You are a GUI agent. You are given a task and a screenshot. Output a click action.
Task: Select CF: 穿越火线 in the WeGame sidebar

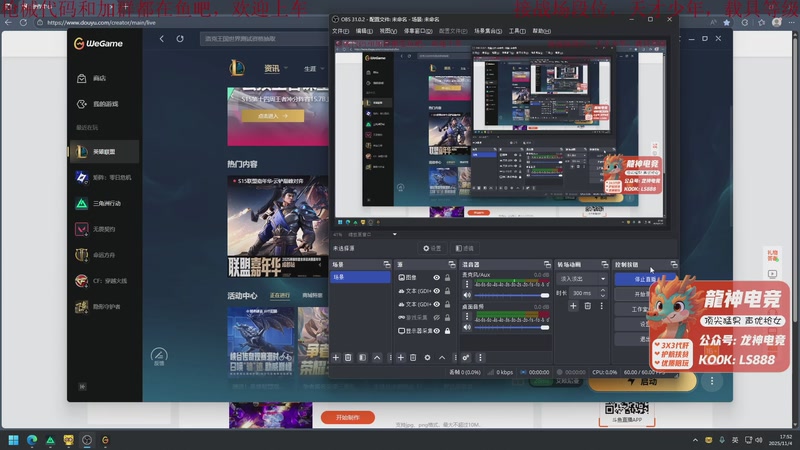[x=104, y=281]
